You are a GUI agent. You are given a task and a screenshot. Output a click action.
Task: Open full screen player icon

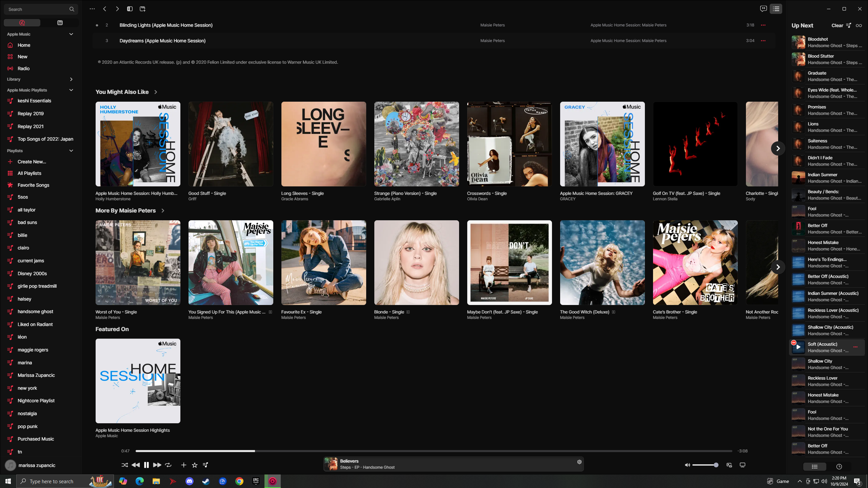tap(743, 465)
